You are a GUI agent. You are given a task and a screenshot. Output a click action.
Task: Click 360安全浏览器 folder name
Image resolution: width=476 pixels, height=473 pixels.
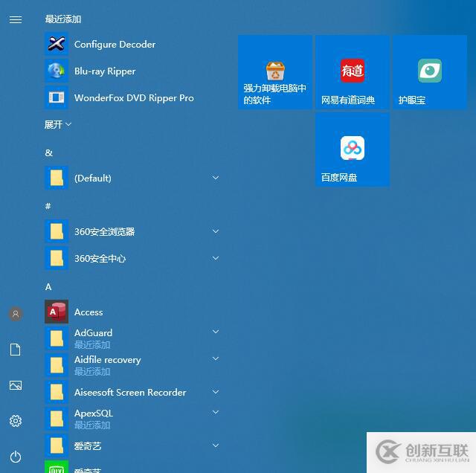pos(104,232)
